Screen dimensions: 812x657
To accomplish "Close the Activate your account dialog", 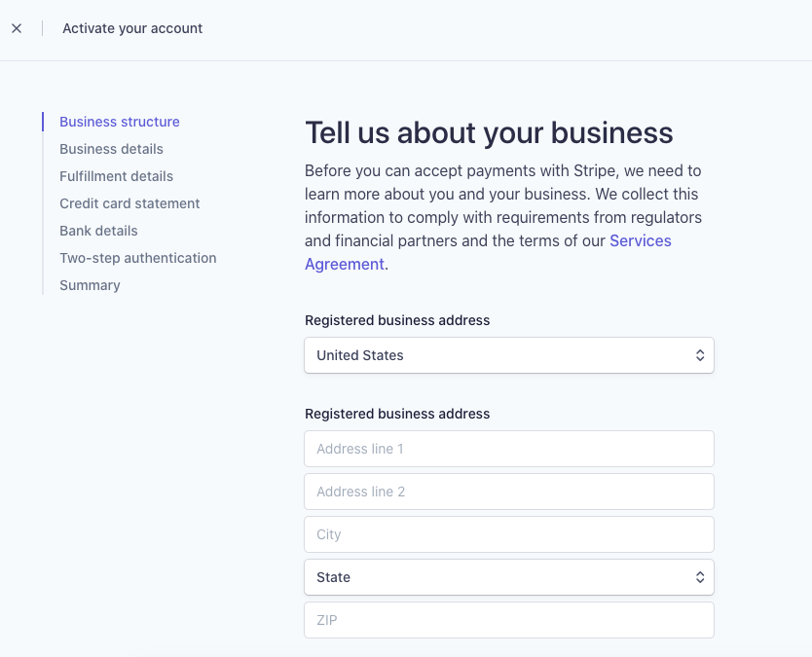I will point(17,28).
